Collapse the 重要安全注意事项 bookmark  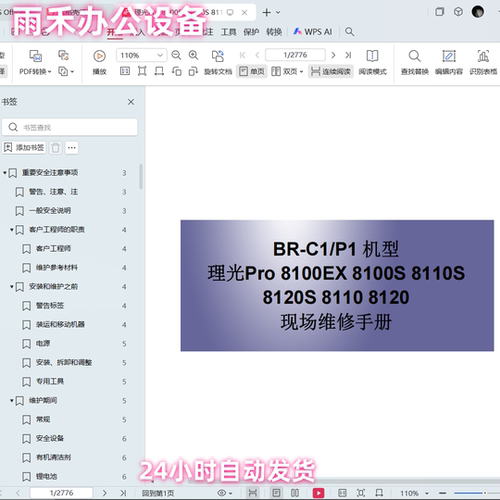coord(5,173)
